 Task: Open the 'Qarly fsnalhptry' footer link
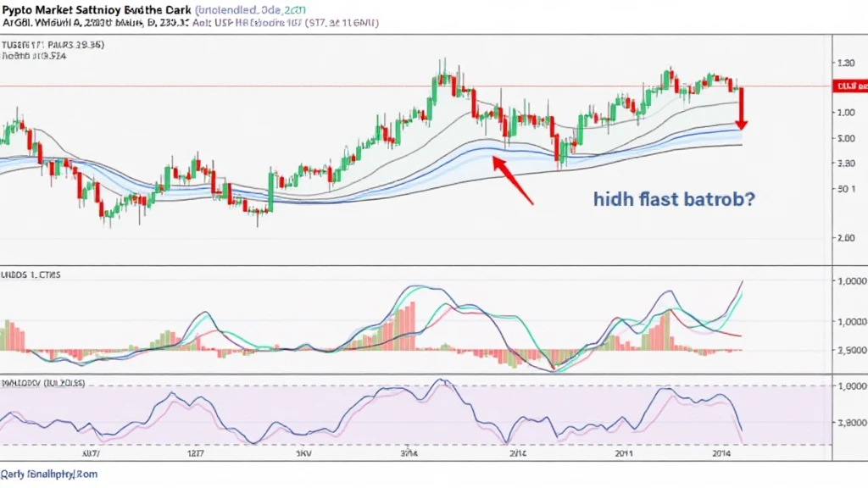(x=49, y=474)
